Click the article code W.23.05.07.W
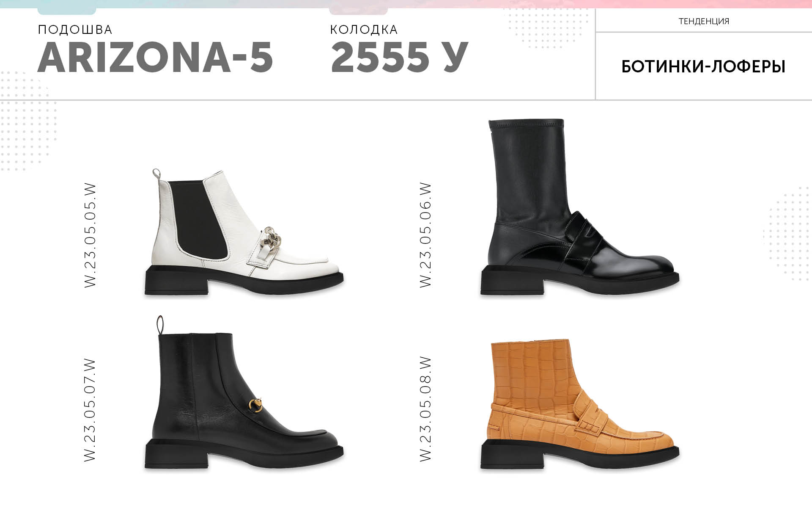The width and height of the screenshot is (812, 508). (x=90, y=410)
